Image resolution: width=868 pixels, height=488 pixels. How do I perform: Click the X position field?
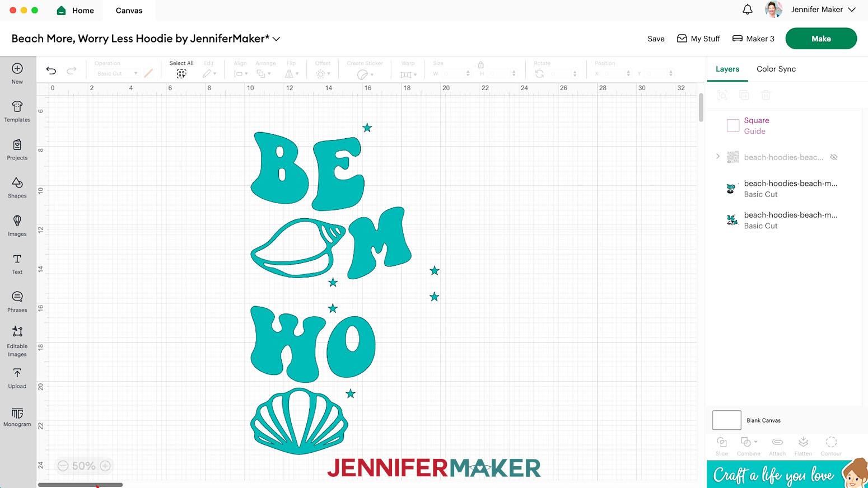613,73
